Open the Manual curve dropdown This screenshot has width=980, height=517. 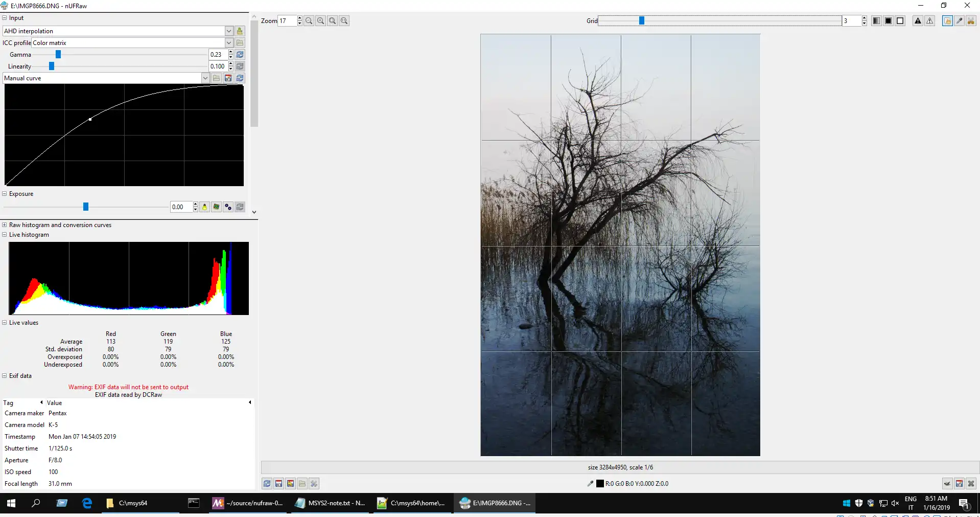pos(205,78)
